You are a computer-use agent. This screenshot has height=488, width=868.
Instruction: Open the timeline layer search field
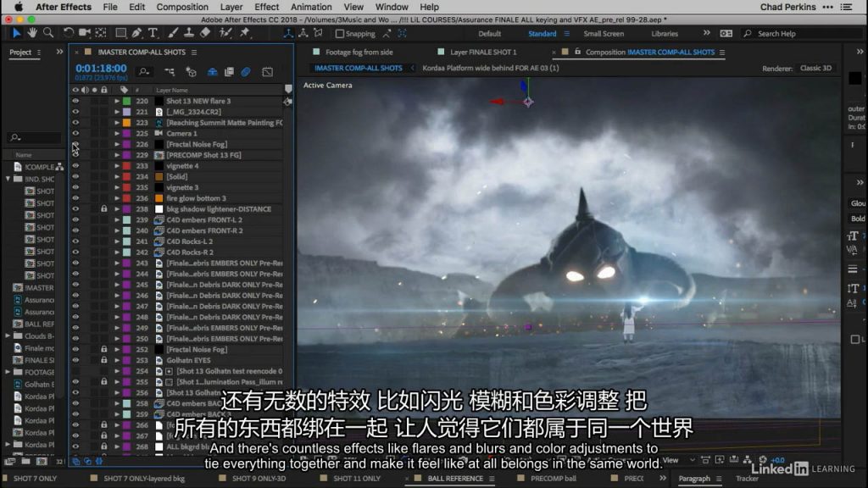pyautogui.click(x=144, y=72)
